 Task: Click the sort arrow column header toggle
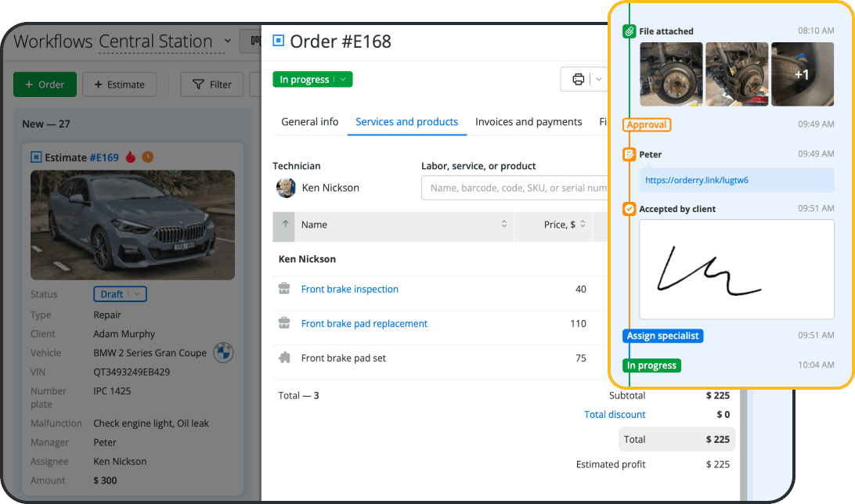click(284, 225)
